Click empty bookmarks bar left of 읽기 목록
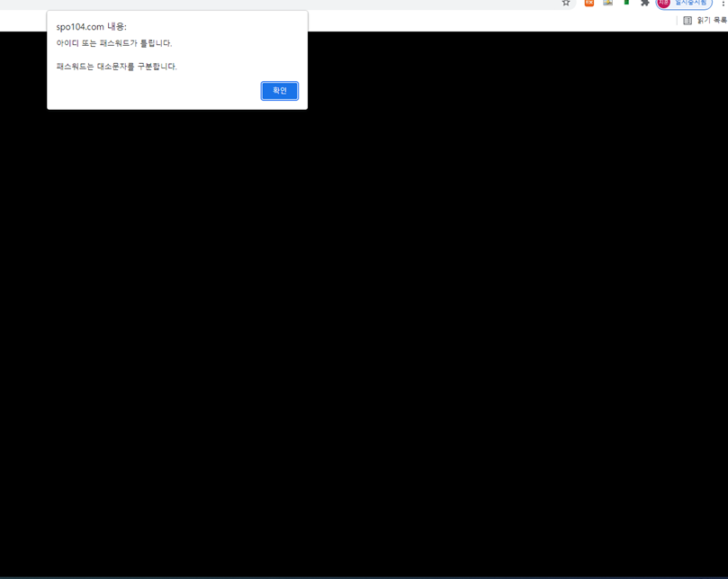The image size is (728, 579). 495,20
